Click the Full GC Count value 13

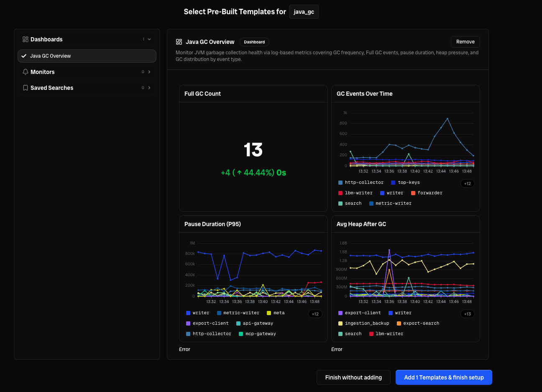[x=253, y=150]
